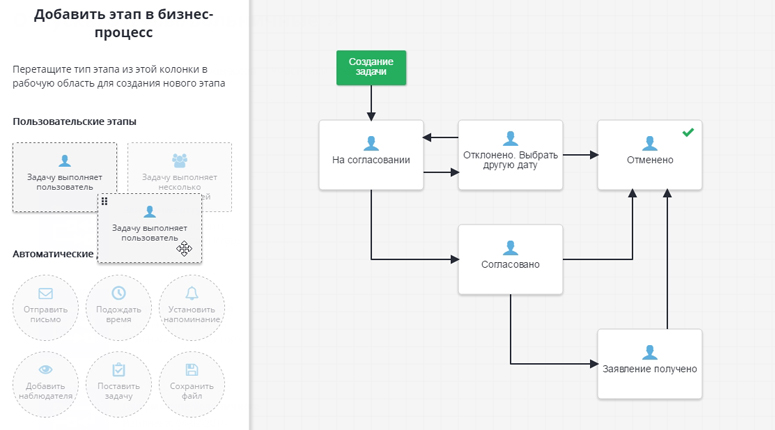Screen dimensions: 775x430
Task: Select the 'Согласовано' stage node
Action: 511,259
